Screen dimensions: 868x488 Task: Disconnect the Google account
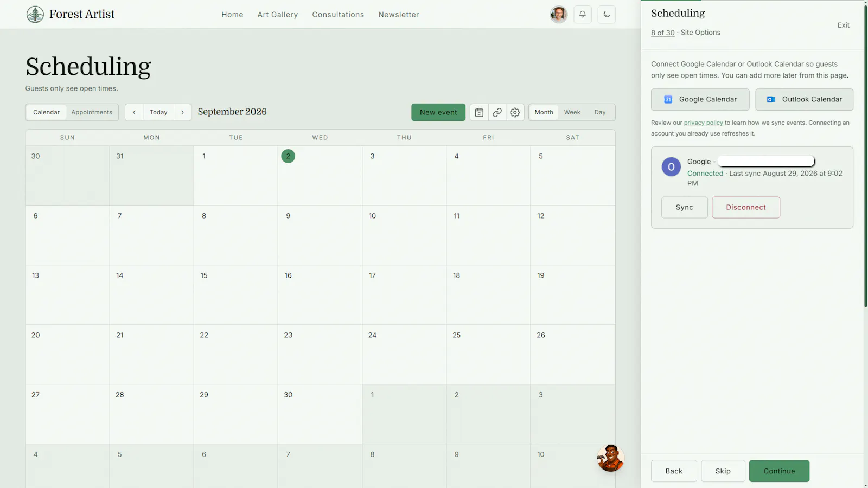(746, 207)
